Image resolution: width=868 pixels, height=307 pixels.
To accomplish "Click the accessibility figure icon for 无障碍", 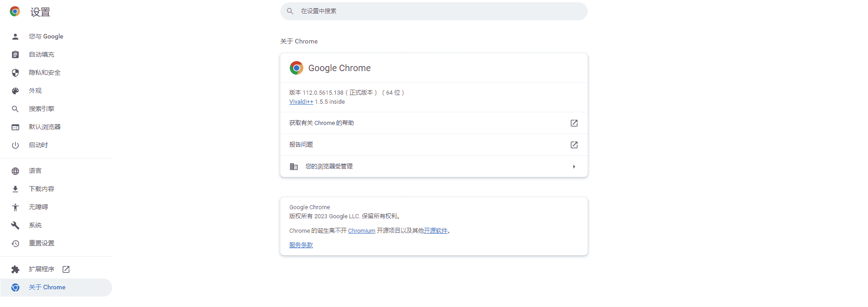I will click(x=15, y=207).
